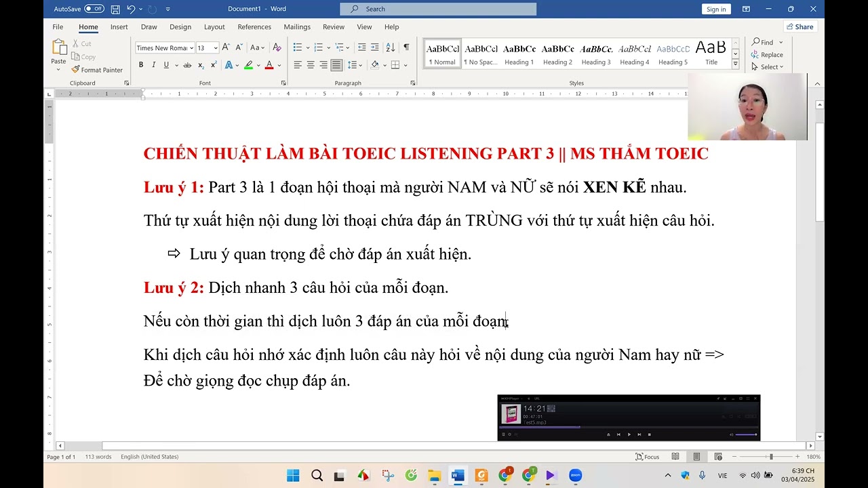The width and height of the screenshot is (868, 488).
Task: Open the Insert ribbon tab
Action: [x=119, y=27]
